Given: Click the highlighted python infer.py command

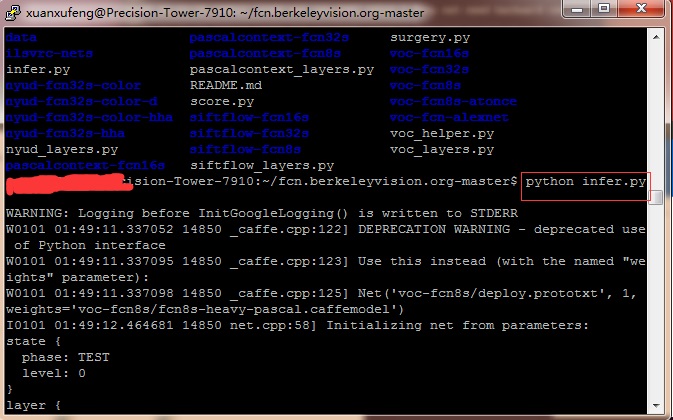Looking at the screenshot, I should pyautogui.click(x=585, y=183).
